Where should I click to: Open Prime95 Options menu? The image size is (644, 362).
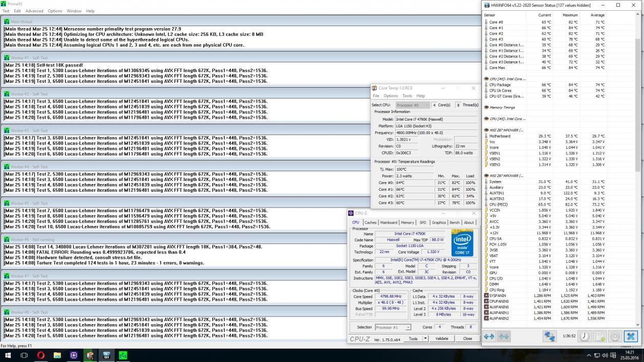pos(55,11)
